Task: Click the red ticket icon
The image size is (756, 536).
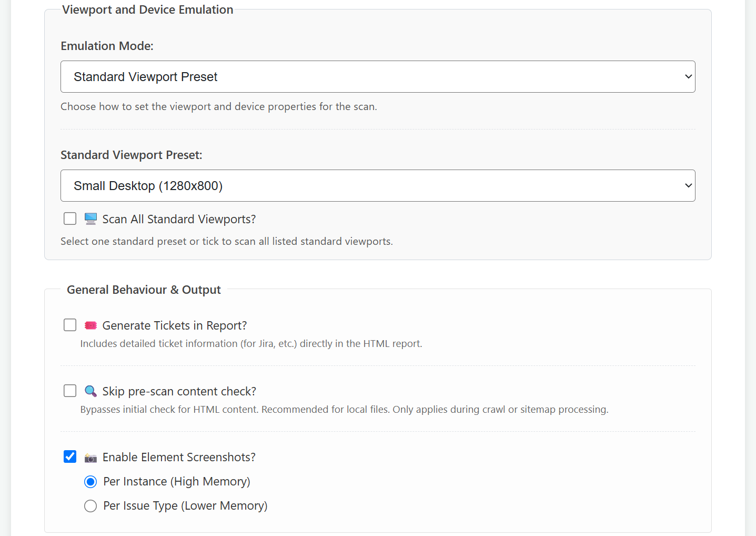Action: pos(90,325)
